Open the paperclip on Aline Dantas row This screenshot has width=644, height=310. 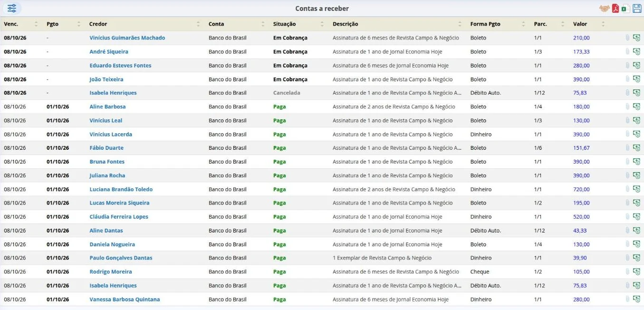(x=627, y=230)
